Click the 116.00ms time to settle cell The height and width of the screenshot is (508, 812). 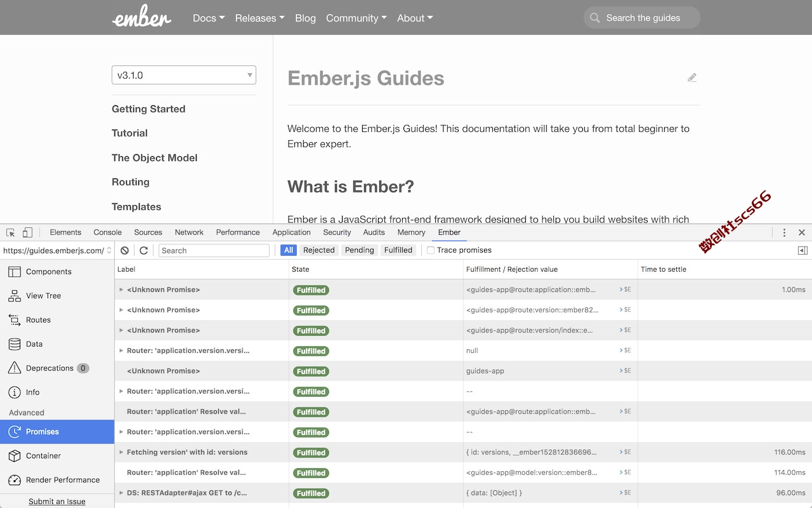pyautogui.click(x=725, y=452)
